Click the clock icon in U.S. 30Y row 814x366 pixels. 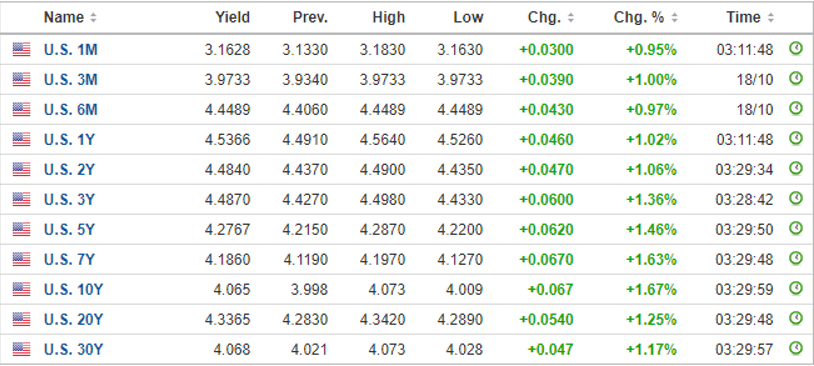795,348
